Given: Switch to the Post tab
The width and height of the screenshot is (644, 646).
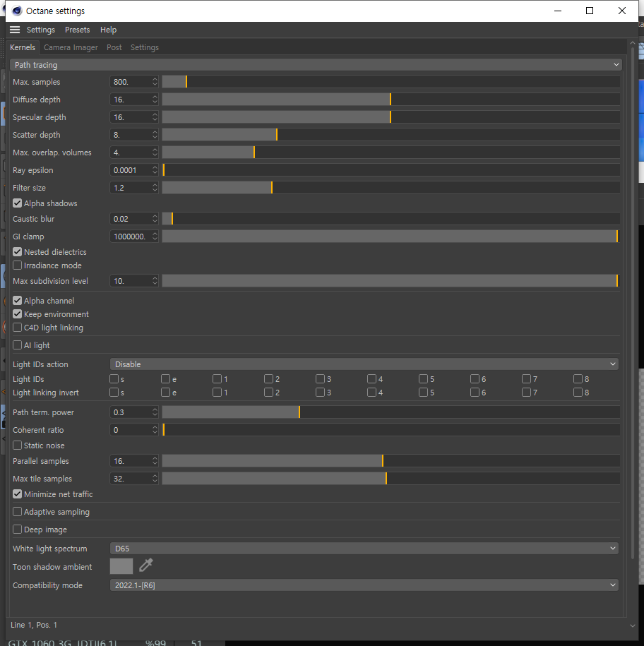Looking at the screenshot, I should pyautogui.click(x=114, y=47).
